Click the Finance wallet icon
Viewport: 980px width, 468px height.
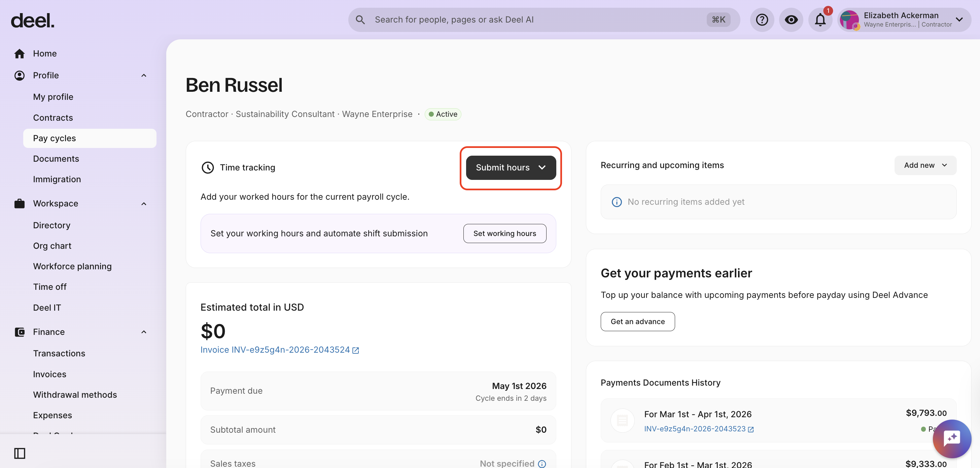point(20,332)
